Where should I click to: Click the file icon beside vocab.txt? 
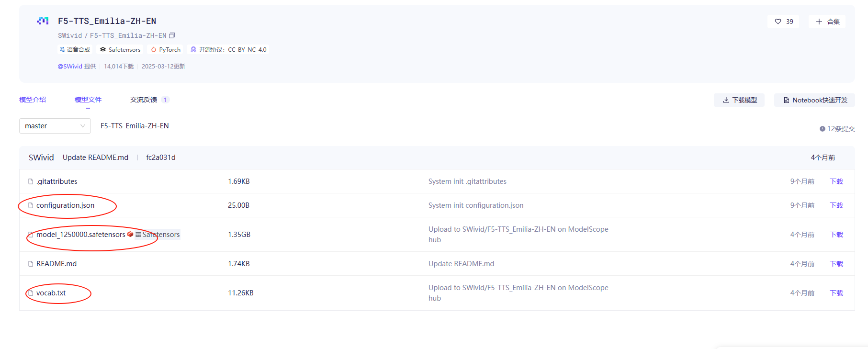31,293
